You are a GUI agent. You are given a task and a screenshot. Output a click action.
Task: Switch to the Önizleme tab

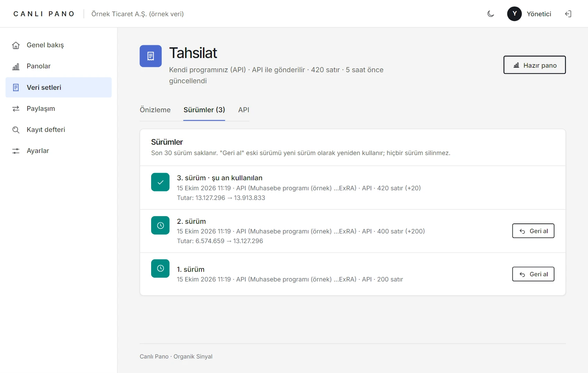tap(155, 110)
